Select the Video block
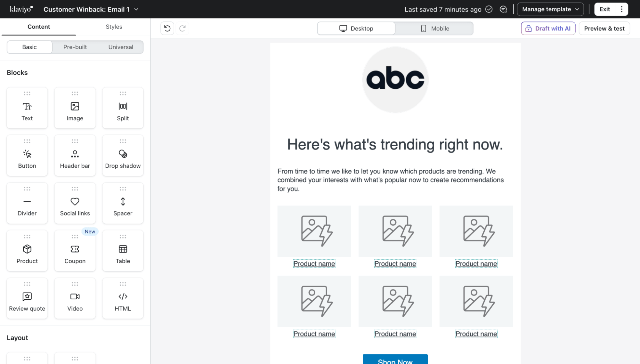Screen dimensions: 640x364 [x=75, y=298]
